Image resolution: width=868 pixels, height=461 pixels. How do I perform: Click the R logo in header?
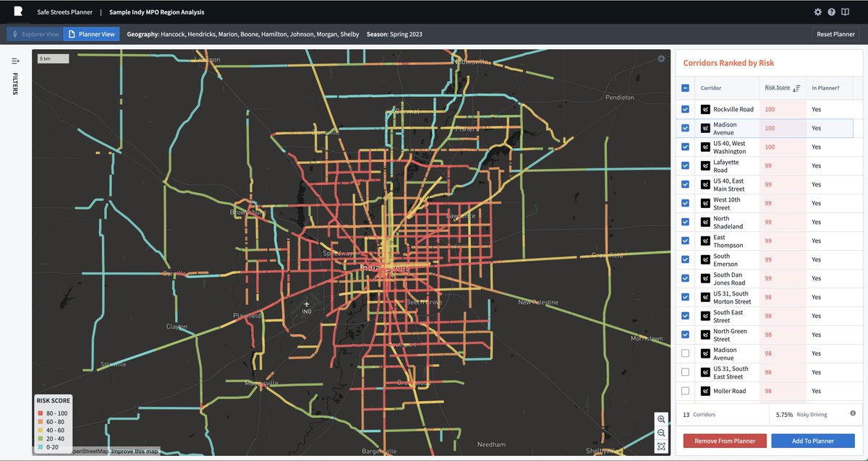point(19,12)
